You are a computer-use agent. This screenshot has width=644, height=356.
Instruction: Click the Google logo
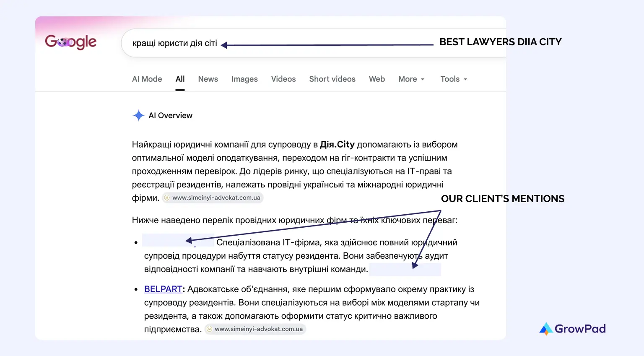click(x=71, y=42)
